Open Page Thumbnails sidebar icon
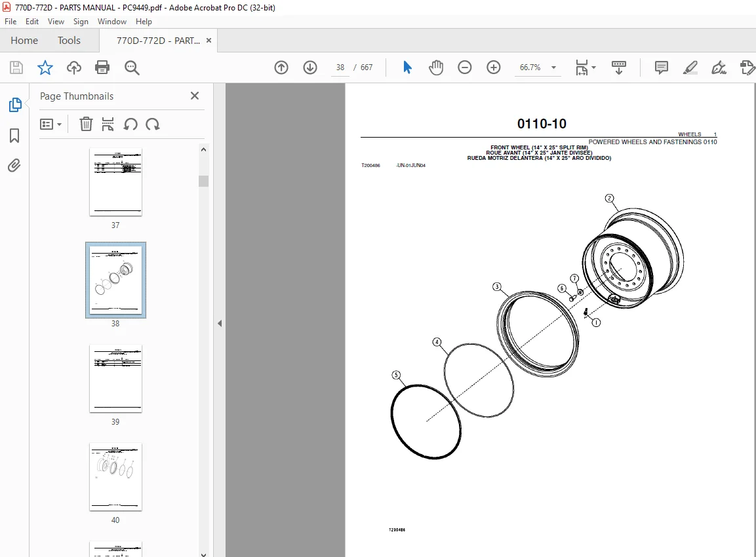Viewport: 756px width, 557px height. coord(15,105)
